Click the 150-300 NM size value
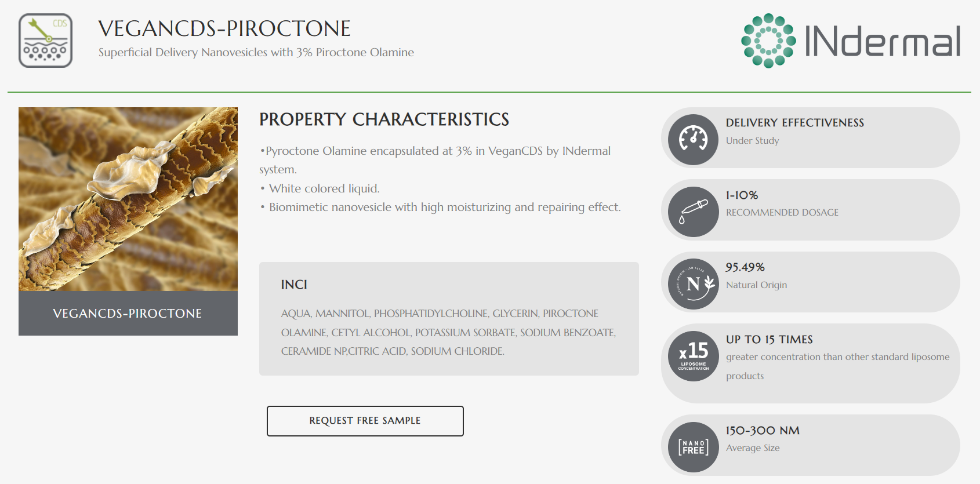 (x=763, y=431)
